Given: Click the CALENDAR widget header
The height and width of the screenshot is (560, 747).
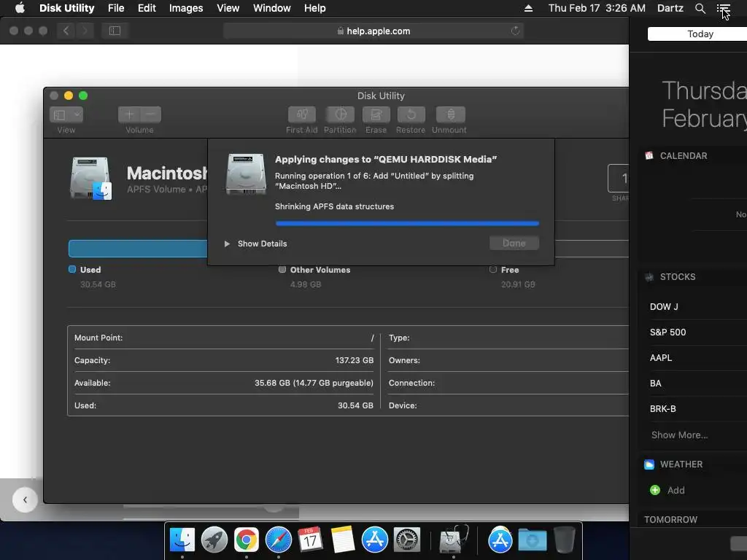Looking at the screenshot, I should pos(683,156).
